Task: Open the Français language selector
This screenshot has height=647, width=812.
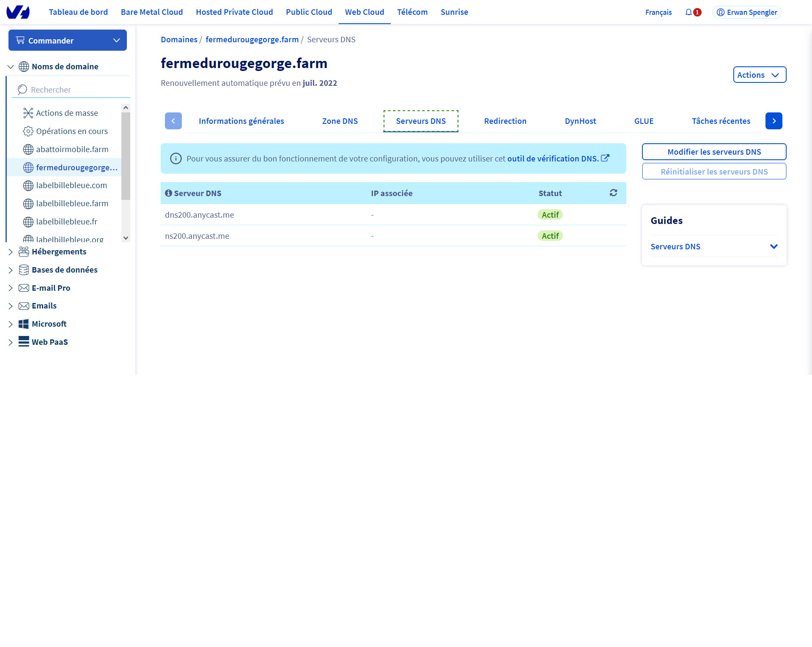Action: (x=658, y=12)
